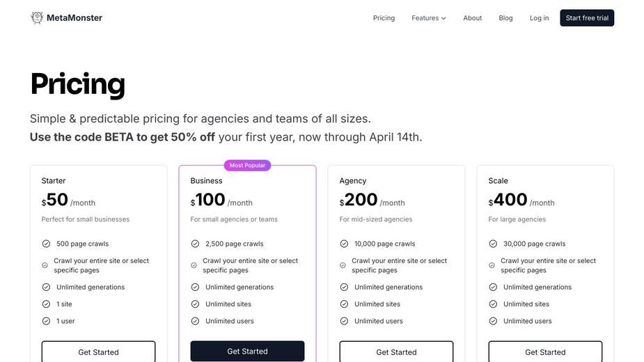Get Started with the Business plan
Screen dimensions: 644x362
click(x=247, y=352)
